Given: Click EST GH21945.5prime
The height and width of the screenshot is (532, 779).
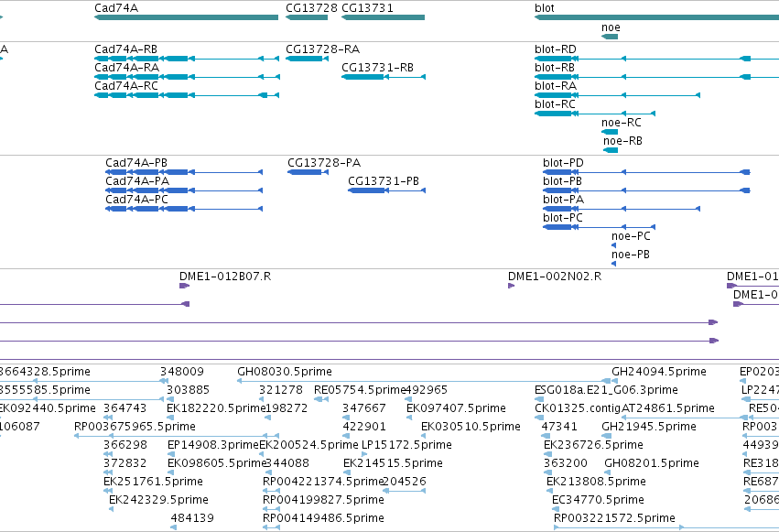Looking at the screenshot, I should [606, 436].
